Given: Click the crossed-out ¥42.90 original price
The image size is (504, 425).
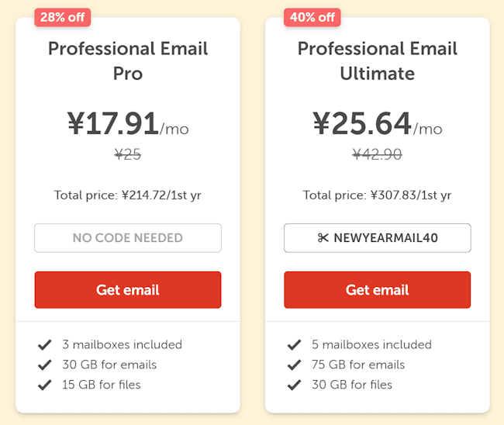Looking at the screenshot, I should click(377, 154).
